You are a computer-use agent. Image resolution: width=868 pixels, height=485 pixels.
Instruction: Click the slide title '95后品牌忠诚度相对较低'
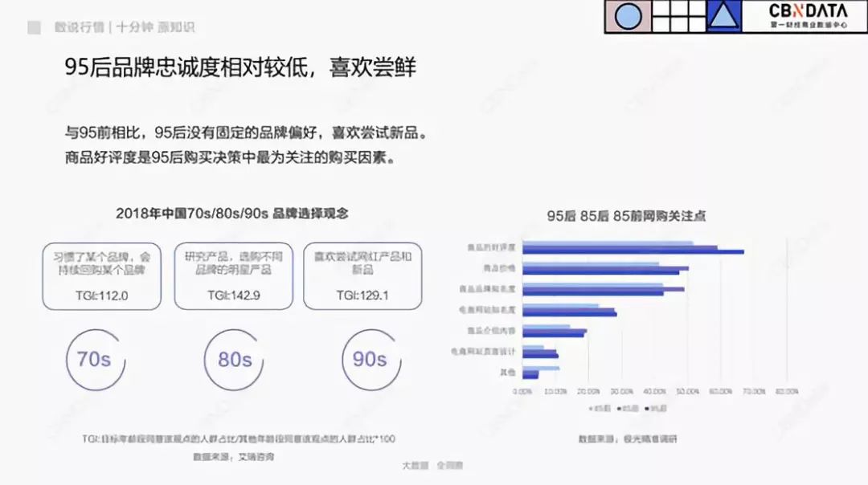coord(240,67)
